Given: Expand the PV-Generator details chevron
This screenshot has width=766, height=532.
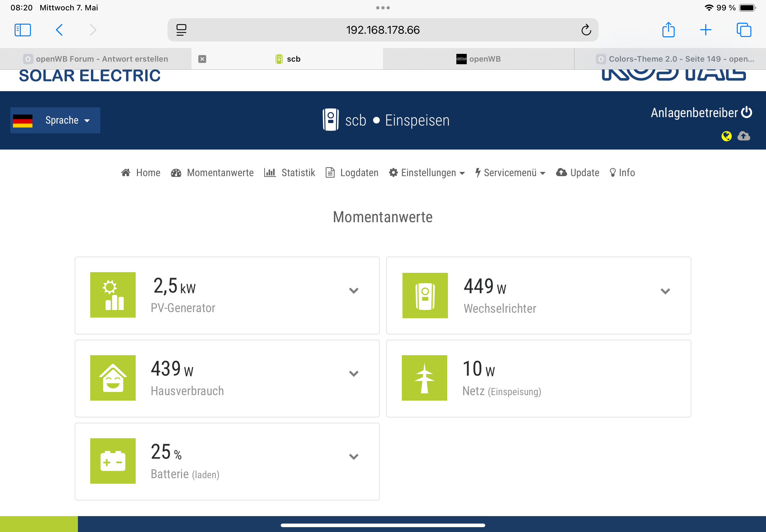Looking at the screenshot, I should (x=353, y=290).
